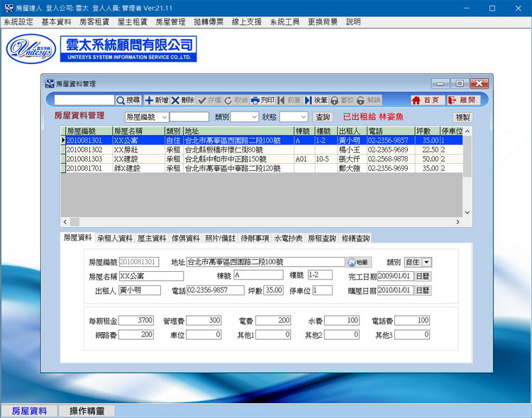The width and height of the screenshot is (532, 418).
Task: Click the 搜尋 search button in toolbar
Action: 128,101
